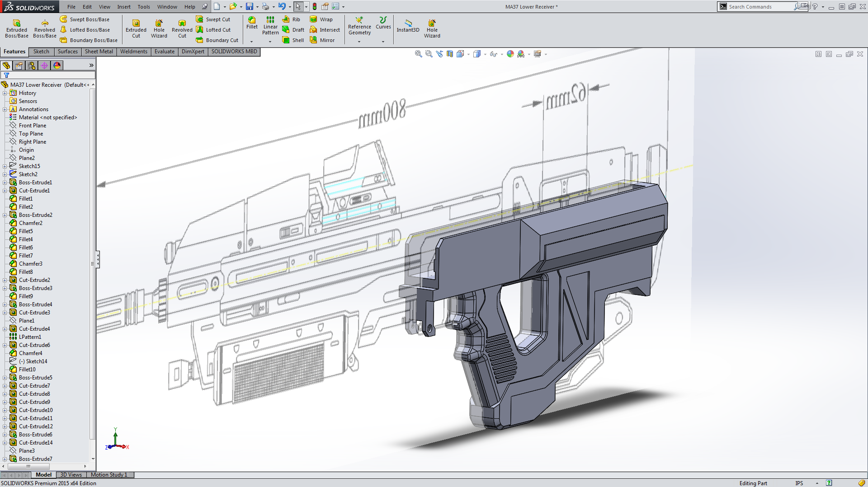Screen dimensions: 868x487
Task: Select the Intersect tool
Action: [325, 30]
